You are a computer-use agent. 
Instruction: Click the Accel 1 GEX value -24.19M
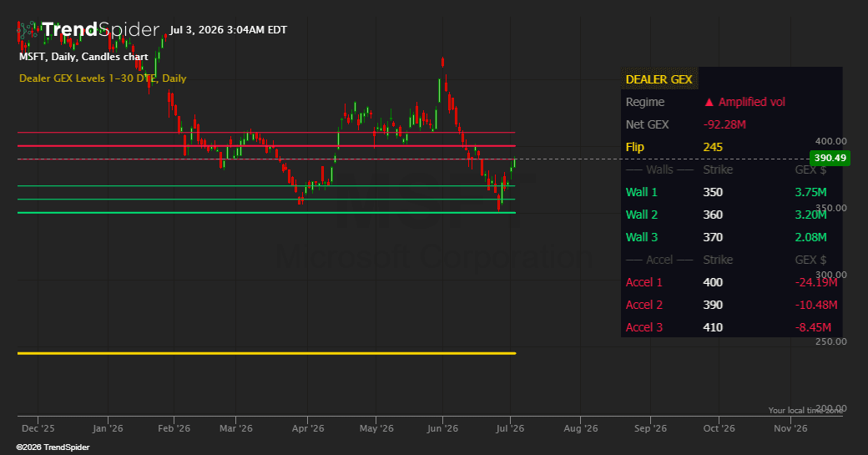point(816,282)
